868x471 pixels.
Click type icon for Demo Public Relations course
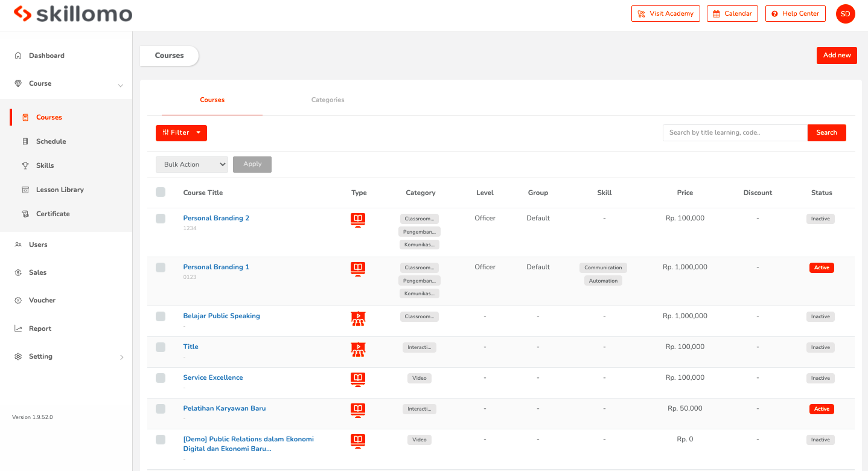(x=358, y=441)
